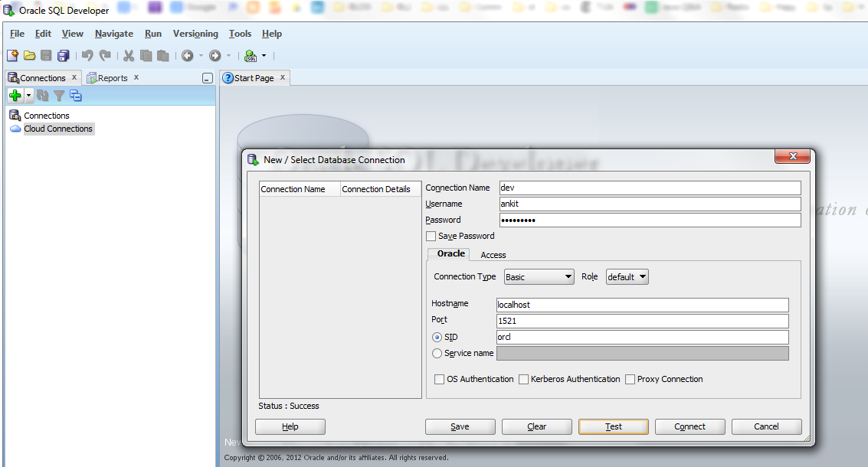Click the Test button
Screen dimensions: 868x467
(614, 426)
